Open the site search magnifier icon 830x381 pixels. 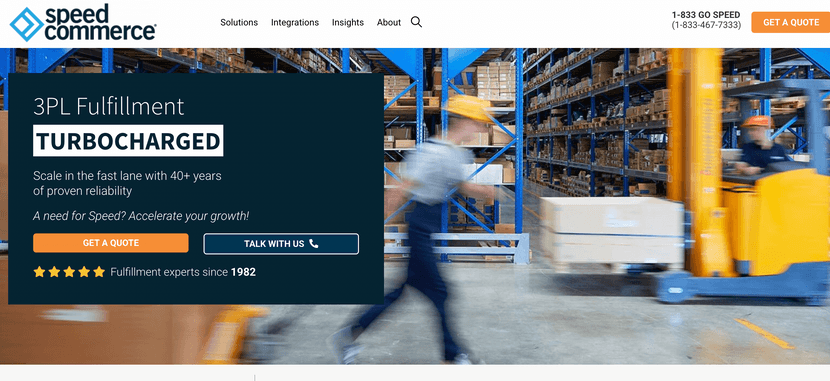(417, 22)
